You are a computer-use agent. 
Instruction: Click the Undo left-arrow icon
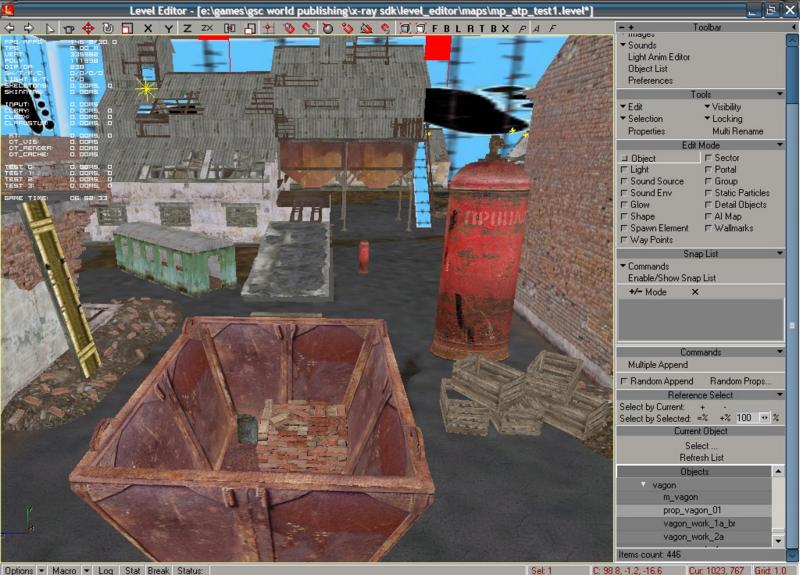tap(10, 29)
